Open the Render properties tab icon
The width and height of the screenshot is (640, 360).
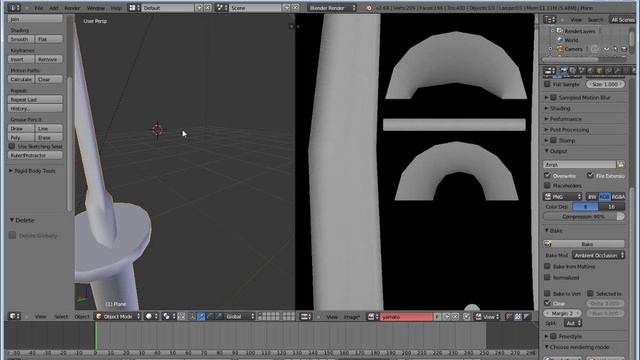[x=563, y=71]
